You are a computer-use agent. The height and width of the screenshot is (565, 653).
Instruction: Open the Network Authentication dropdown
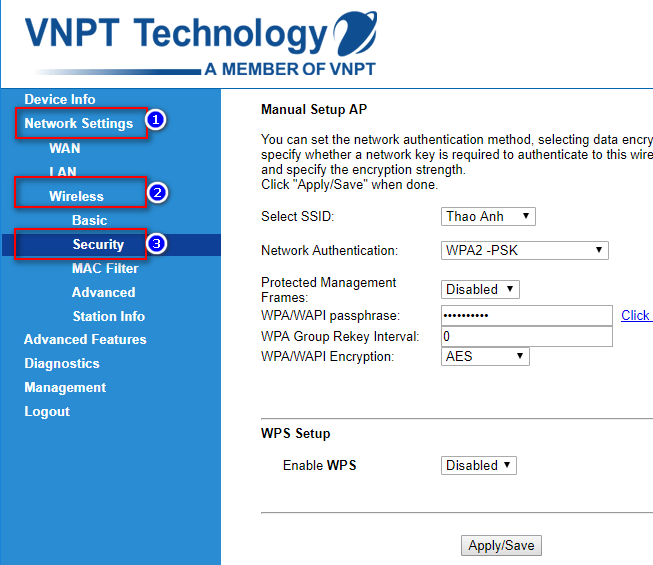pyautogui.click(x=524, y=250)
